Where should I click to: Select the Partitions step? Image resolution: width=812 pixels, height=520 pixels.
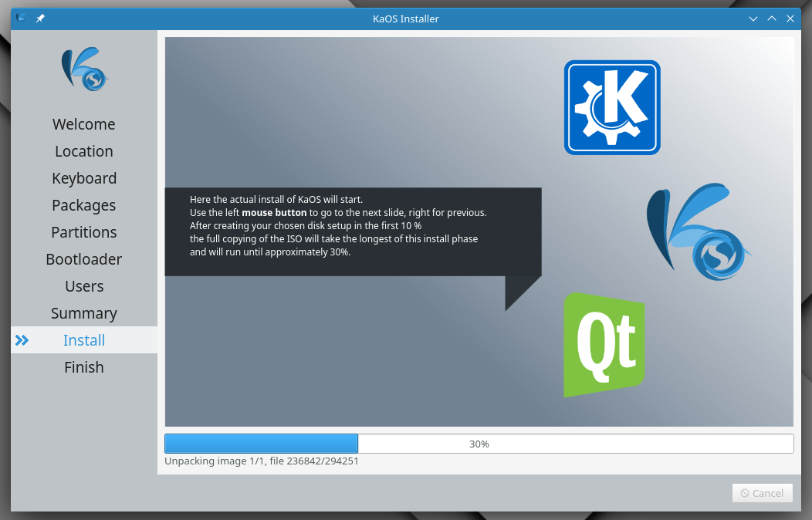click(x=84, y=231)
